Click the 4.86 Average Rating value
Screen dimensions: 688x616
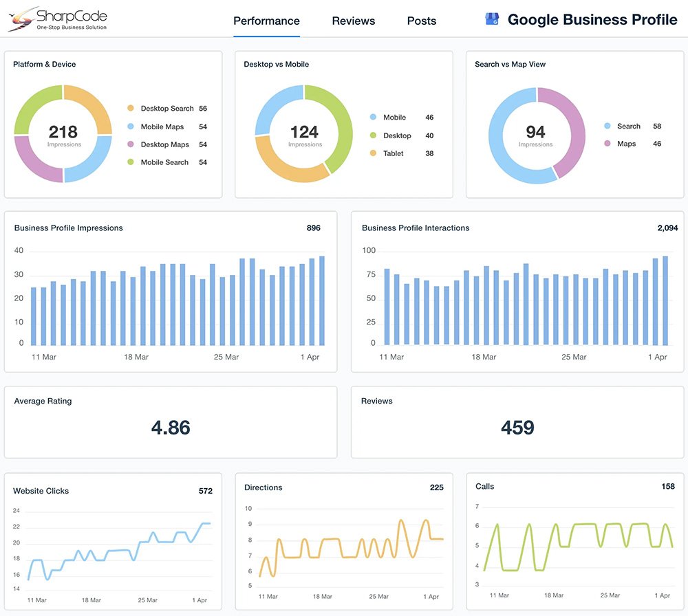click(x=170, y=428)
